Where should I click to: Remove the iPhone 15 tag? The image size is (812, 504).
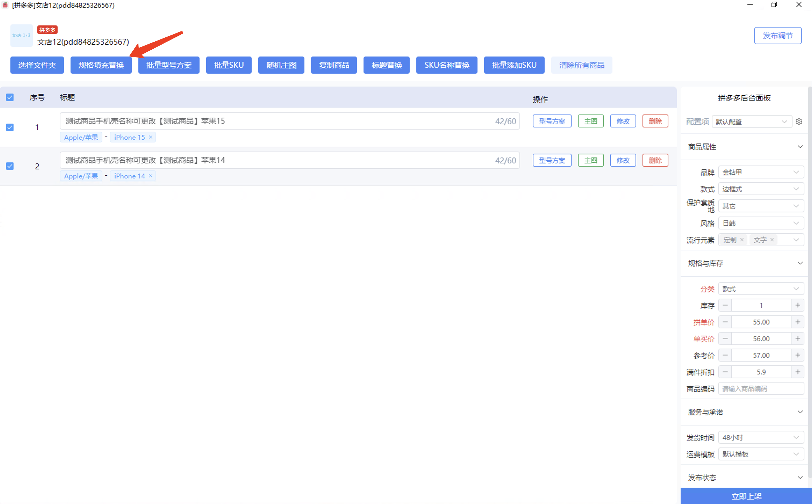click(x=151, y=137)
